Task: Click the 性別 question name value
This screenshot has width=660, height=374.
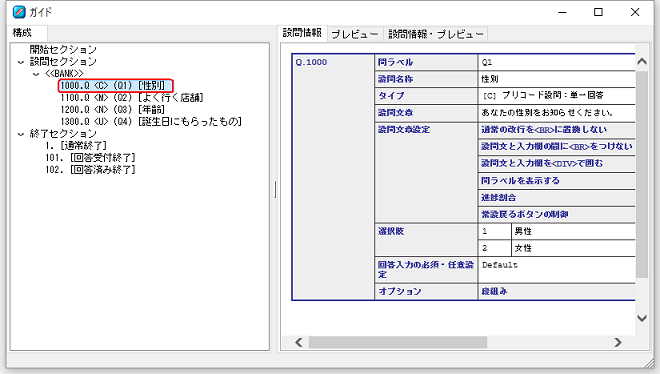Action: coord(556,79)
